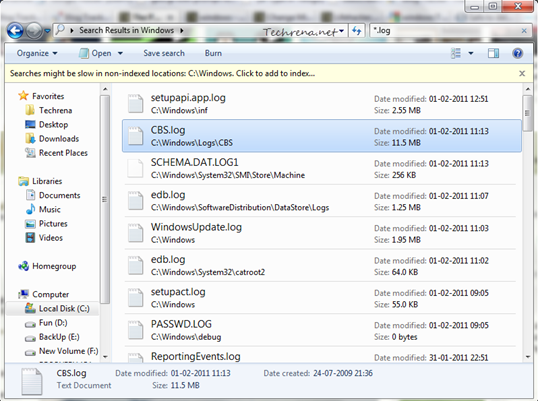Select SCHEMA.DAT.LOG1 file
Screen dimensions: 538x401
(x=321, y=168)
